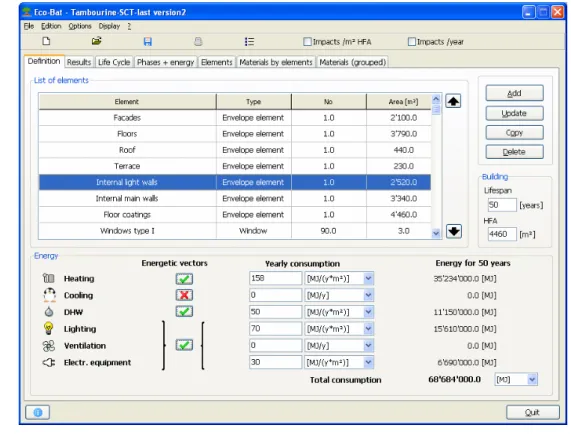Click the greyed Print toolbar icon

coord(198,42)
